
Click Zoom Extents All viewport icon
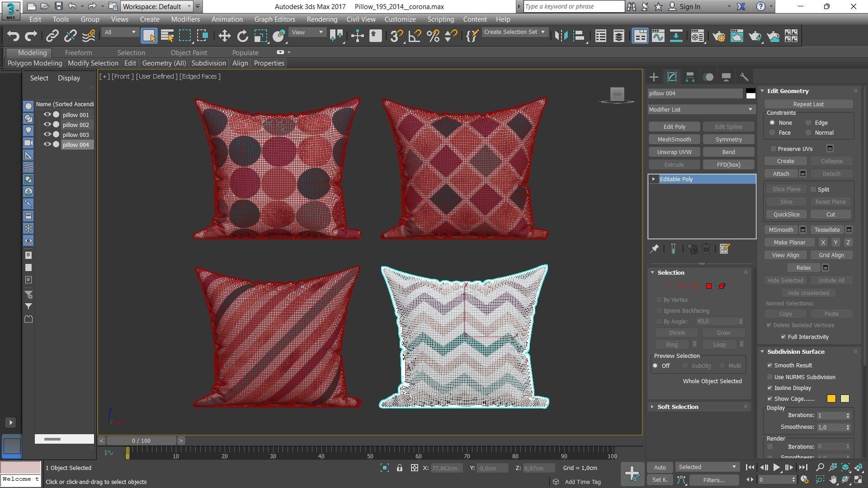coord(858,468)
